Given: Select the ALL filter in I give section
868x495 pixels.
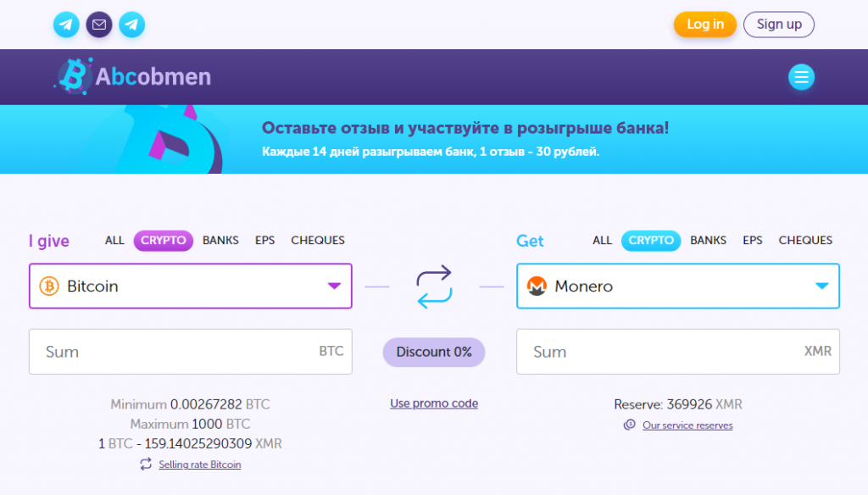Looking at the screenshot, I should [114, 241].
